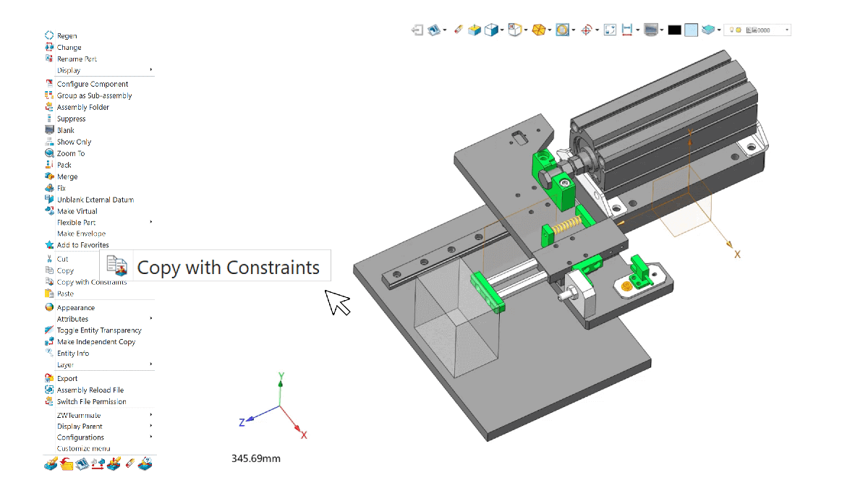Click the green linear bearing block on rail
This screenshot has width=868, height=488.
click(x=488, y=293)
